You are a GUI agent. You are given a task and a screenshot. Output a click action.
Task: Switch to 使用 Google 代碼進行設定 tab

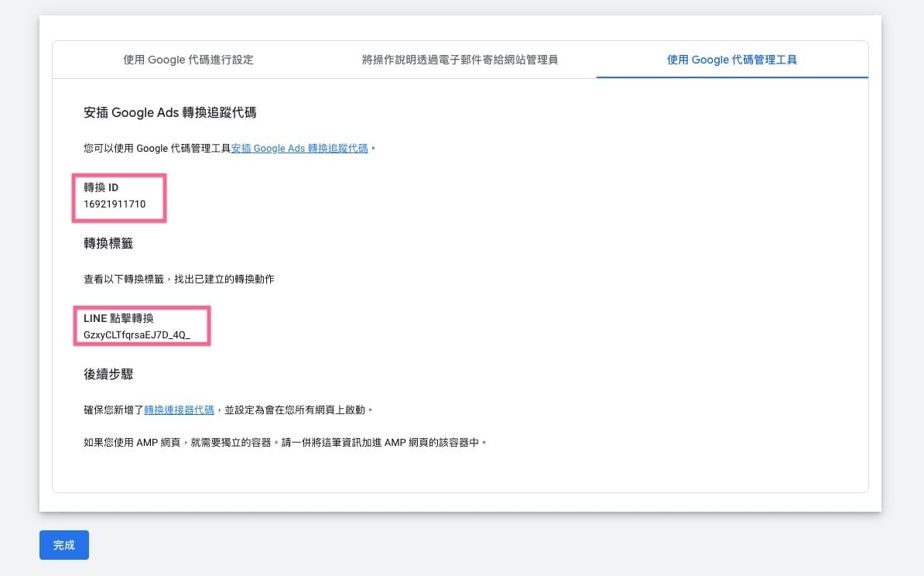coord(188,60)
